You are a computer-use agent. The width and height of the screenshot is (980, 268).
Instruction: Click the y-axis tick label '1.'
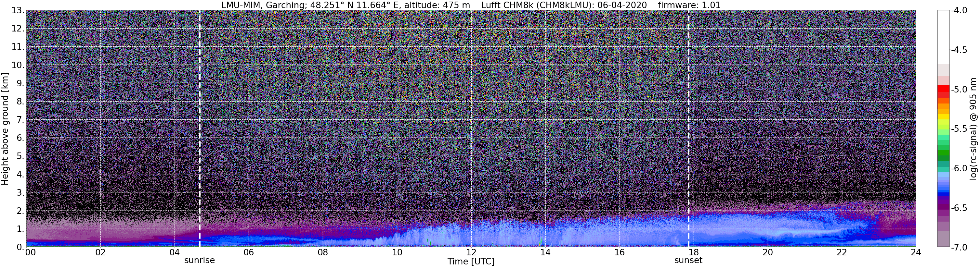pos(20,229)
